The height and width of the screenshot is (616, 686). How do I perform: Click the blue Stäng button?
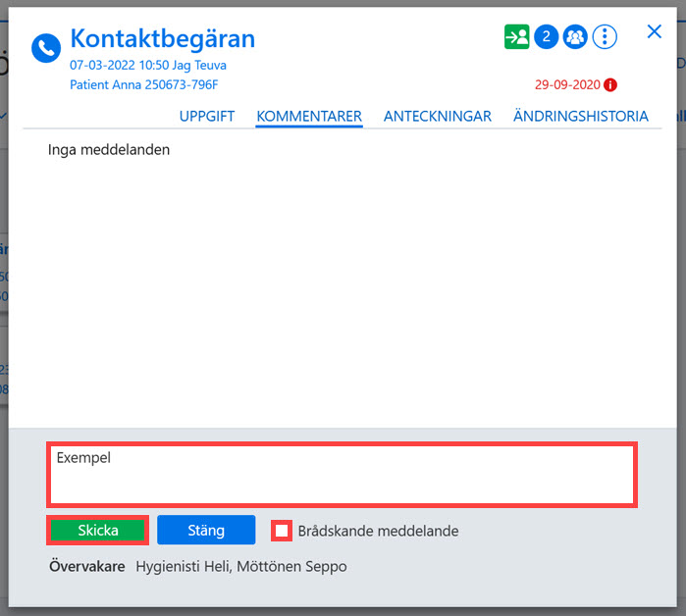[x=206, y=530]
